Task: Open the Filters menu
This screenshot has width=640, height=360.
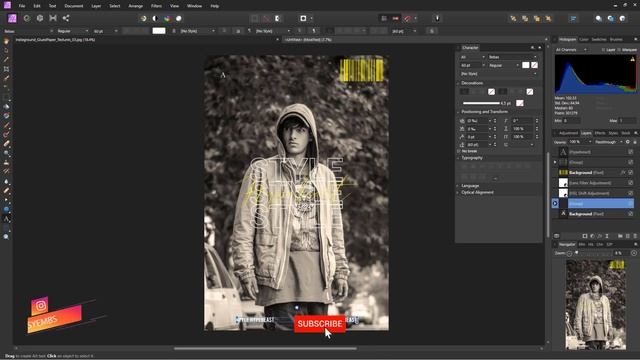Action: click(x=156, y=6)
